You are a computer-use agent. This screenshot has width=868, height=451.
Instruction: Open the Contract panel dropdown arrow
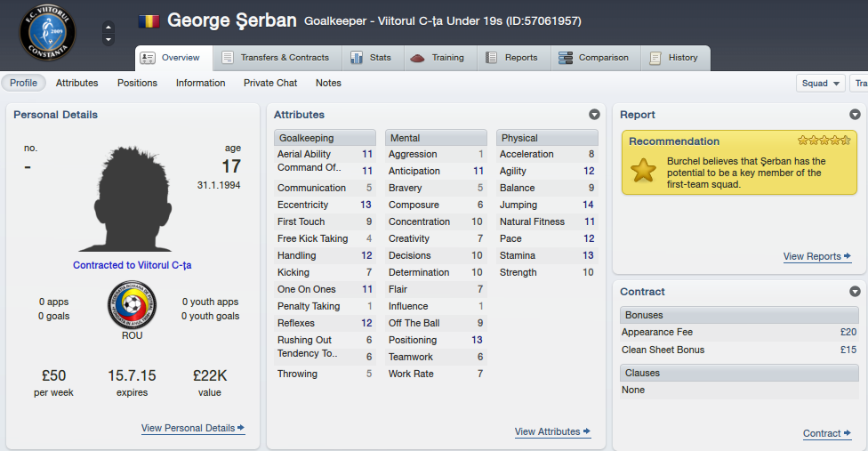[856, 292]
